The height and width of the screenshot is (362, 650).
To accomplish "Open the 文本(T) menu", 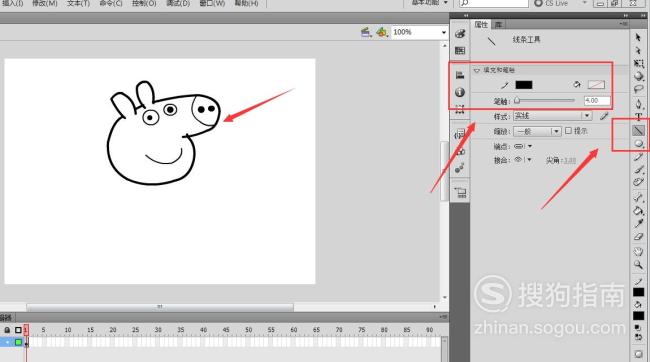I will (x=78, y=3).
